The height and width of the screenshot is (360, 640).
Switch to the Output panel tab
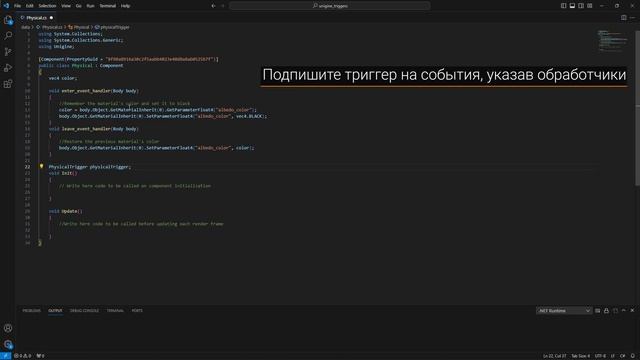pyautogui.click(x=55, y=311)
